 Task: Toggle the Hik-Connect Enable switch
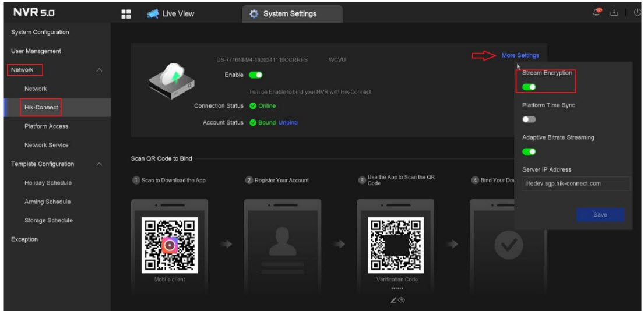[x=256, y=75]
